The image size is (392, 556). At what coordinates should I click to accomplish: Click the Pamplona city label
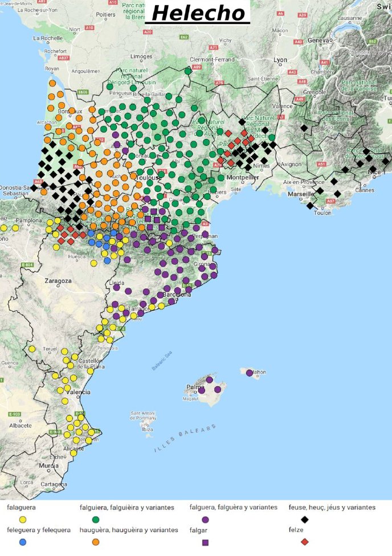click(x=29, y=220)
